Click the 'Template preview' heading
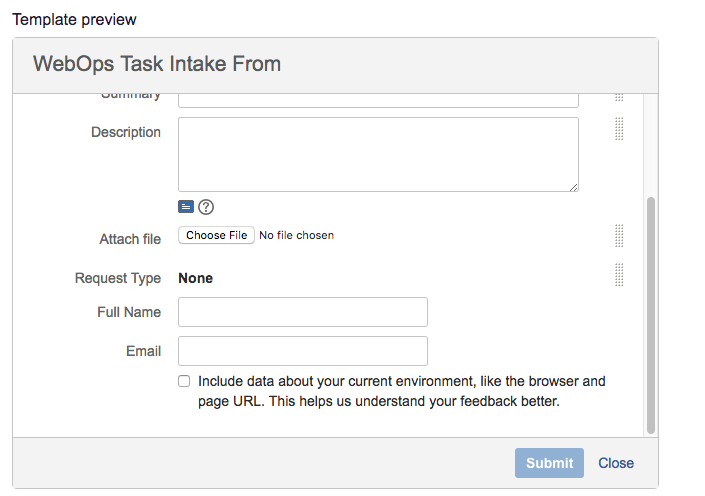The width and height of the screenshot is (705, 496). point(74,19)
